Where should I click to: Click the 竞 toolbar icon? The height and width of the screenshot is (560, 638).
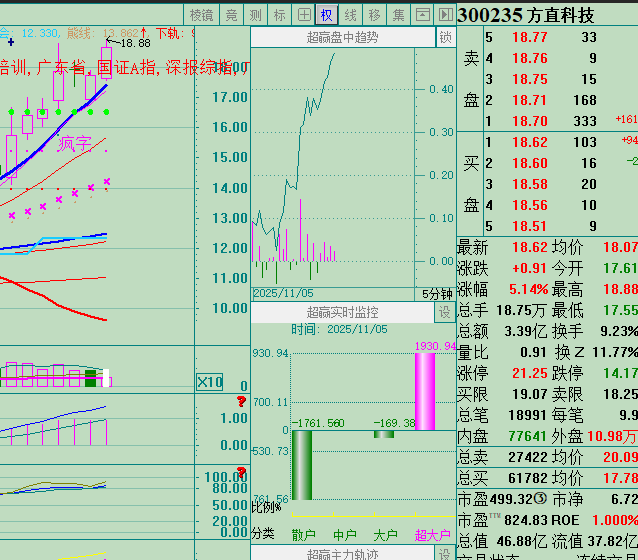point(232,14)
